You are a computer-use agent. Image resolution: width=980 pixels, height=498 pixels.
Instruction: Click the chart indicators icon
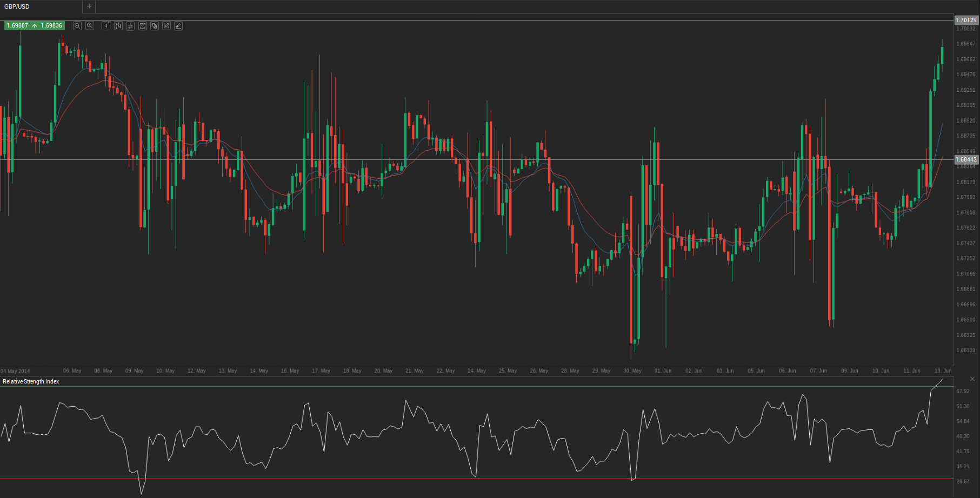143,26
